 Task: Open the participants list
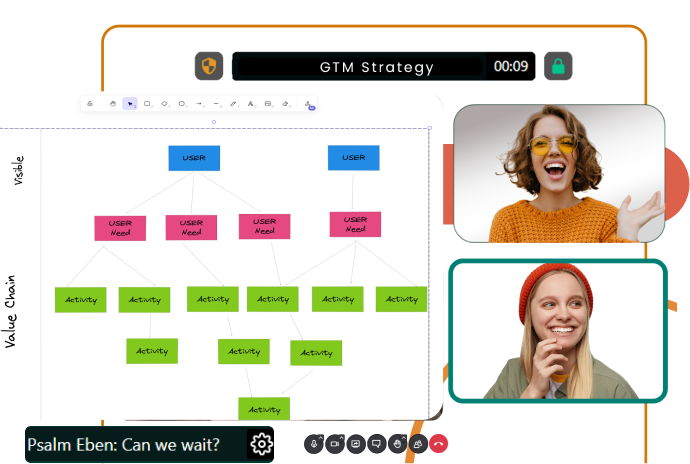[x=418, y=444]
